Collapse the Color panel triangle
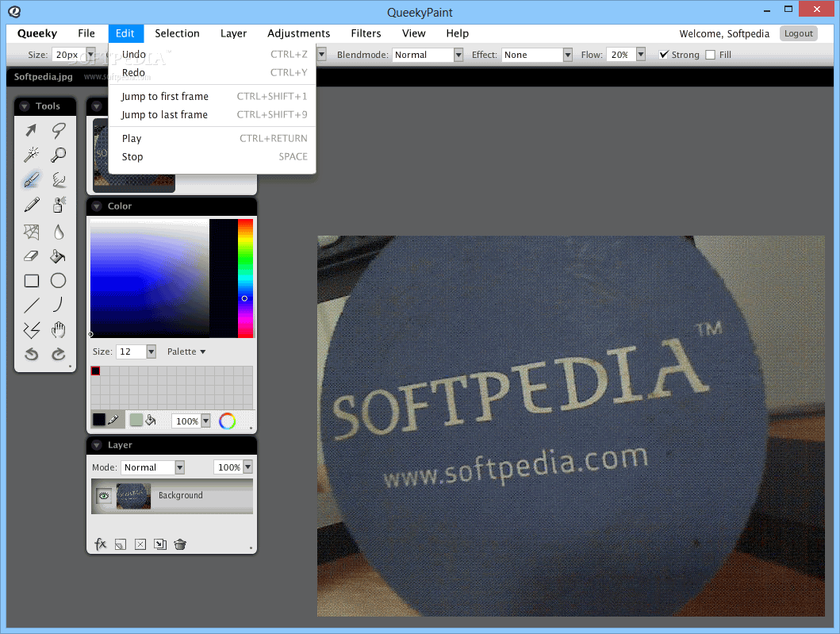This screenshot has width=840, height=634. pyautogui.click(x=97, y=206)
